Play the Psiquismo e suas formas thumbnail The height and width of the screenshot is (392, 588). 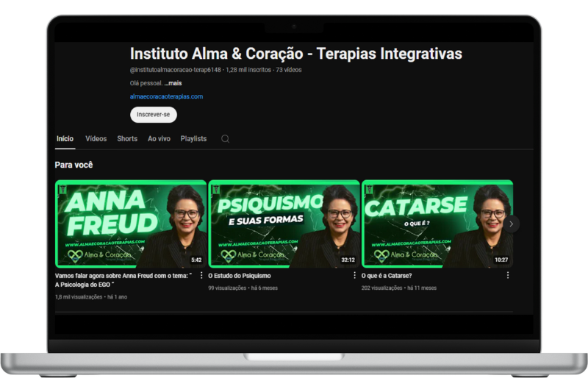coord(284,224)
